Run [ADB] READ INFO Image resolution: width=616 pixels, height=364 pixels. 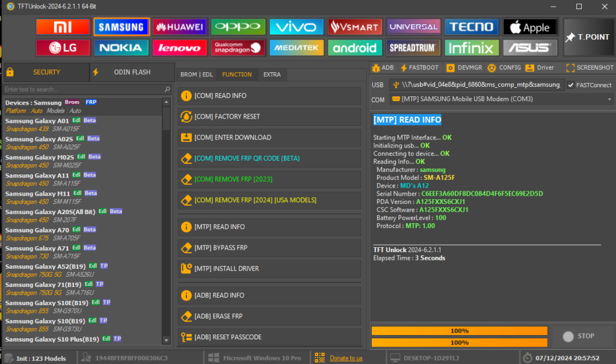(x=269, y=295)
